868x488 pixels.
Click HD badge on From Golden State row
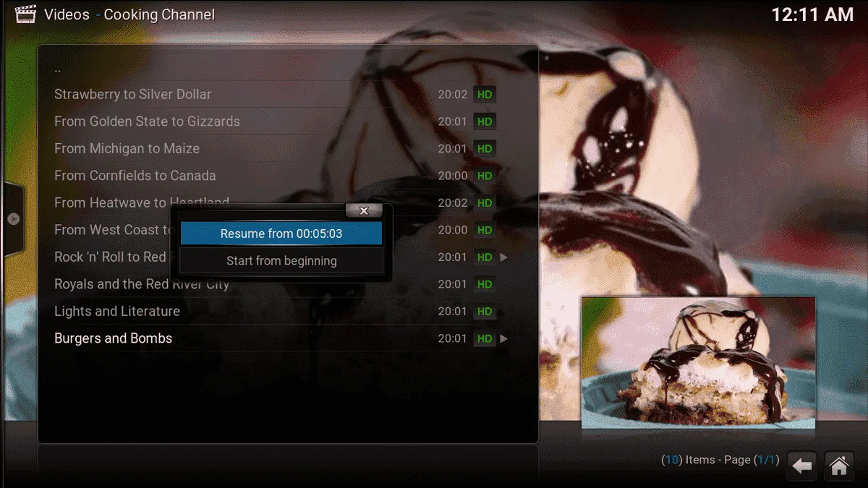485,121
